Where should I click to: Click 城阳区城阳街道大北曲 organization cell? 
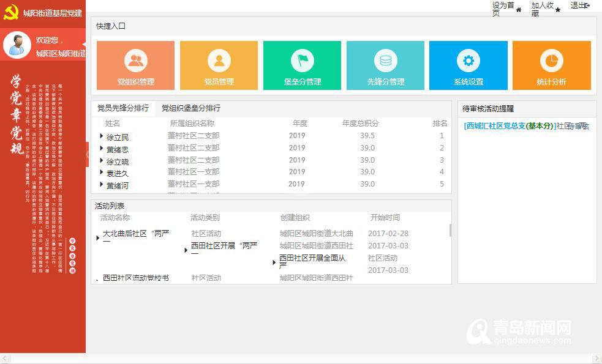pos(317,233)
